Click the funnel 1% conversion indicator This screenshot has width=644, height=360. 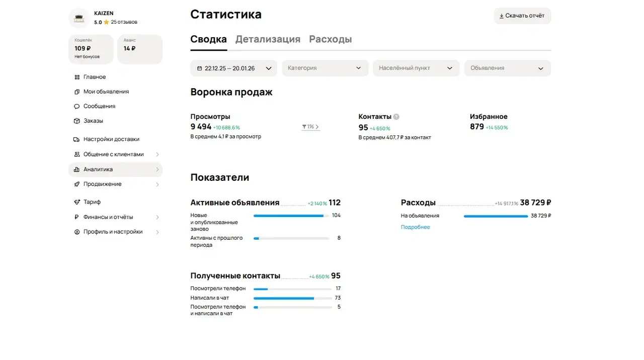coord(310,127)
